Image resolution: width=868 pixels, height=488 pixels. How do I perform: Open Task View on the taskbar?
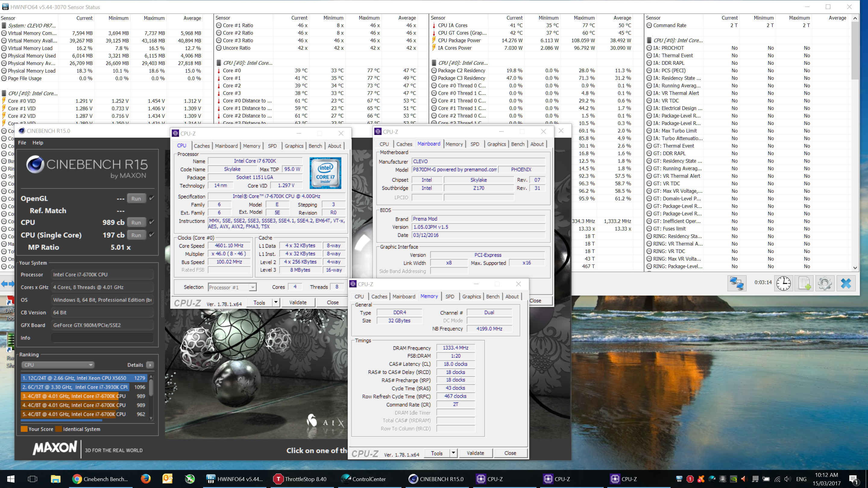pos(33,479)
